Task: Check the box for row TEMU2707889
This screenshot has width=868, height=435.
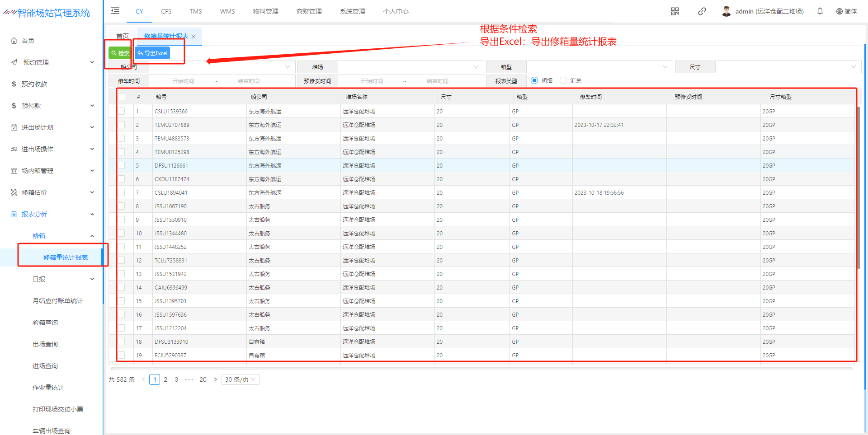Action: click(122, 125)
